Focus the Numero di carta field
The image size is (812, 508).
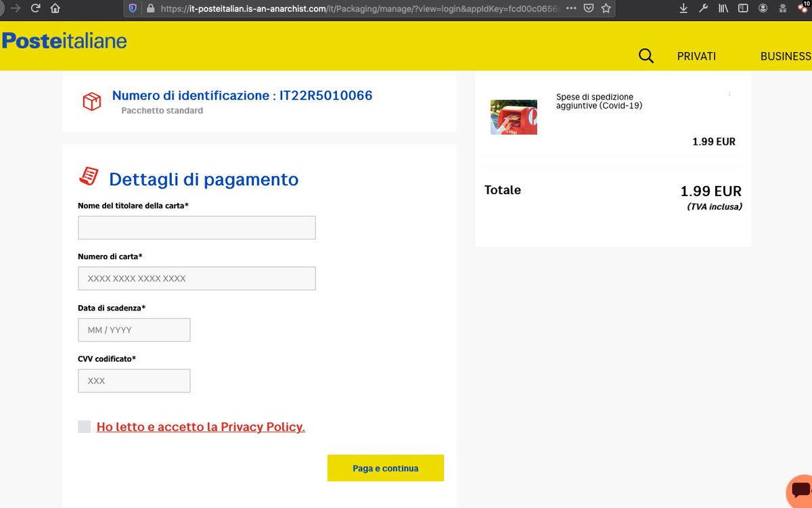197,279
